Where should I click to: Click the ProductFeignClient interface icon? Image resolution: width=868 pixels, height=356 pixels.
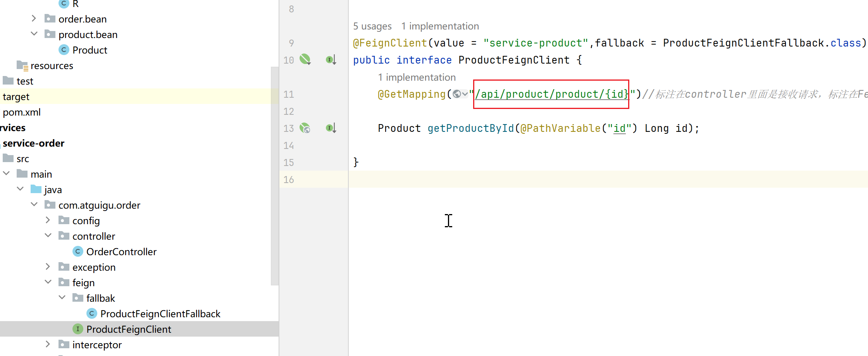pyautogui.click(x=78, y=329)
